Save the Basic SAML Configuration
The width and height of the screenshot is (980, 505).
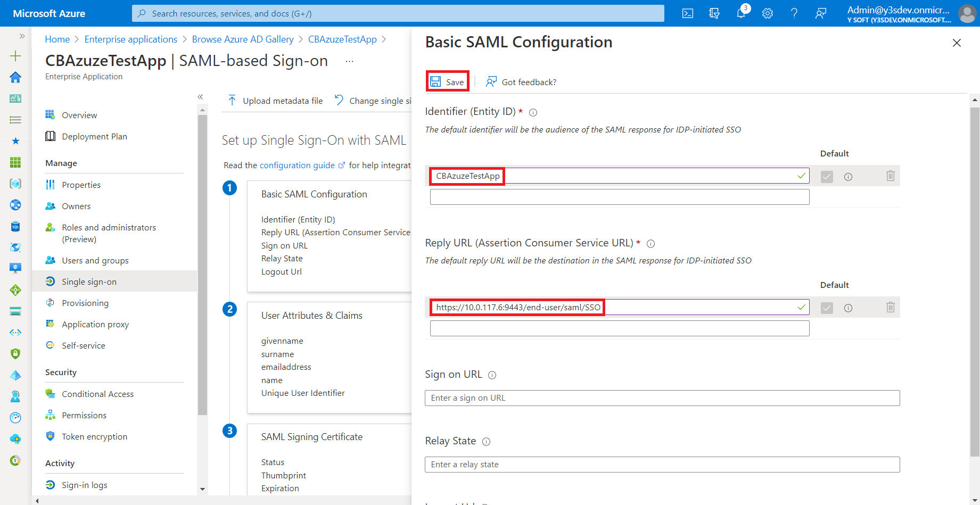point(447,81)
